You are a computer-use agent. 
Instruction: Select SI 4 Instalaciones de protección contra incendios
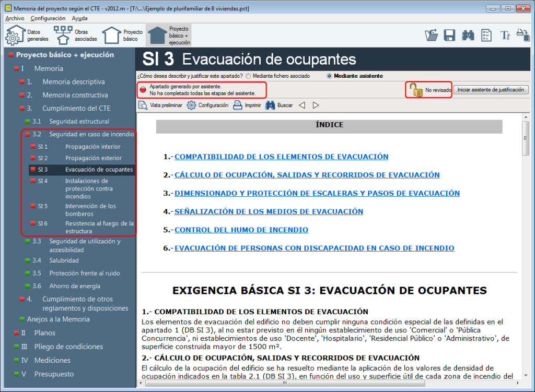89,188
